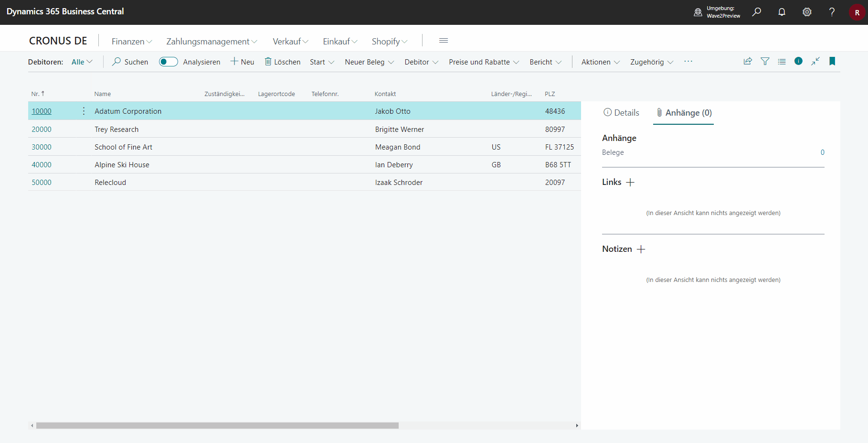Image resolution: width=868 pixels, height=443 pixels.
Task: Open the hamburger navigation menu icon
Action: [x=444, y=41]
